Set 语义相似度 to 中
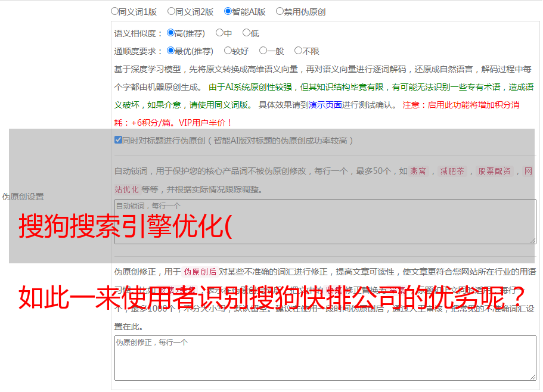Image resolution: width=543 pixels, height=392 pixels. (x=219, y=33)
